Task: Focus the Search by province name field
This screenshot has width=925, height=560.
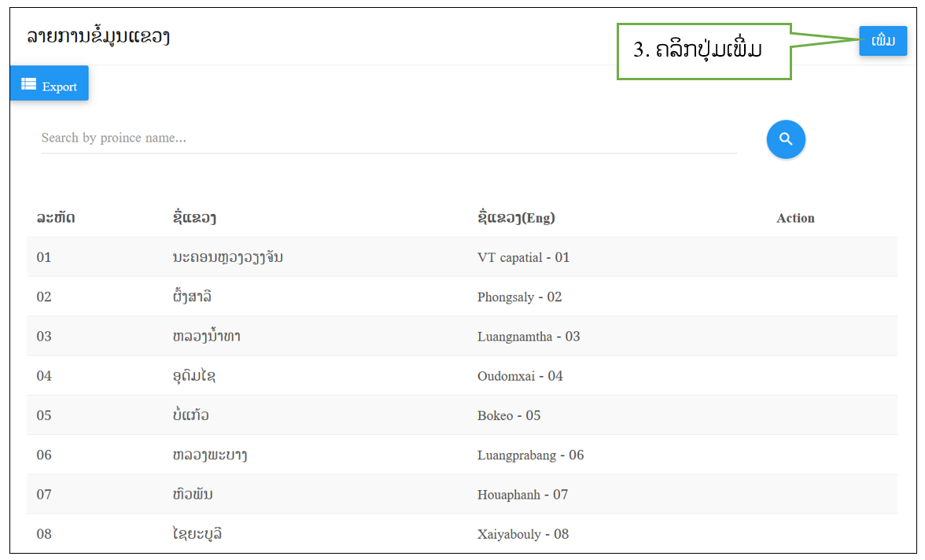Action: point(389,138)
